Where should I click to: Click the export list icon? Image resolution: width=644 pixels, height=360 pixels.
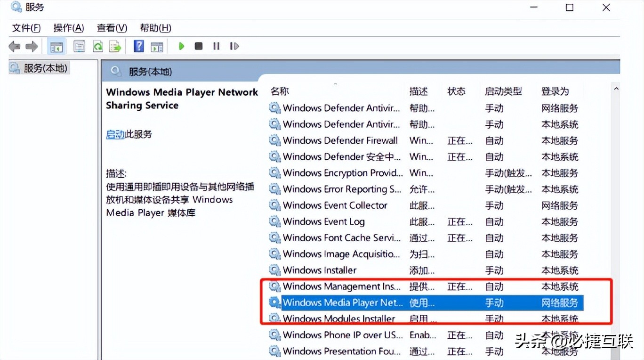coord(114,46)
